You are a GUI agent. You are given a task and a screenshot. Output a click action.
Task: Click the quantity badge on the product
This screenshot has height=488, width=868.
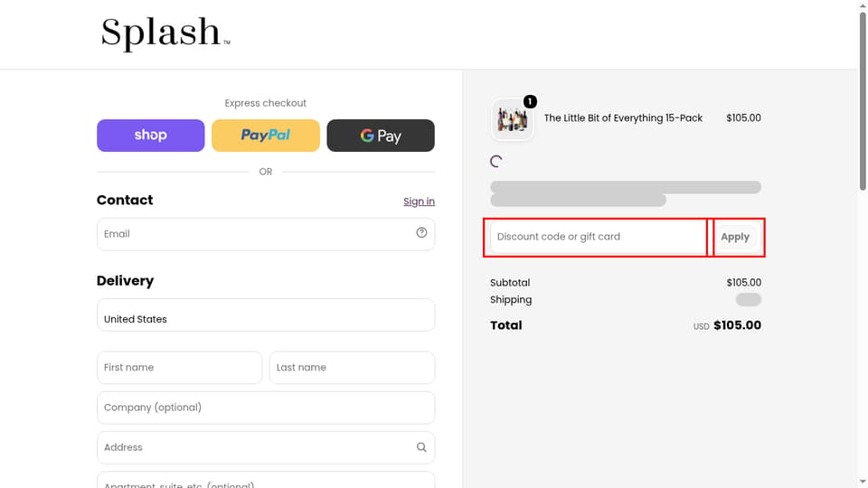530,102
